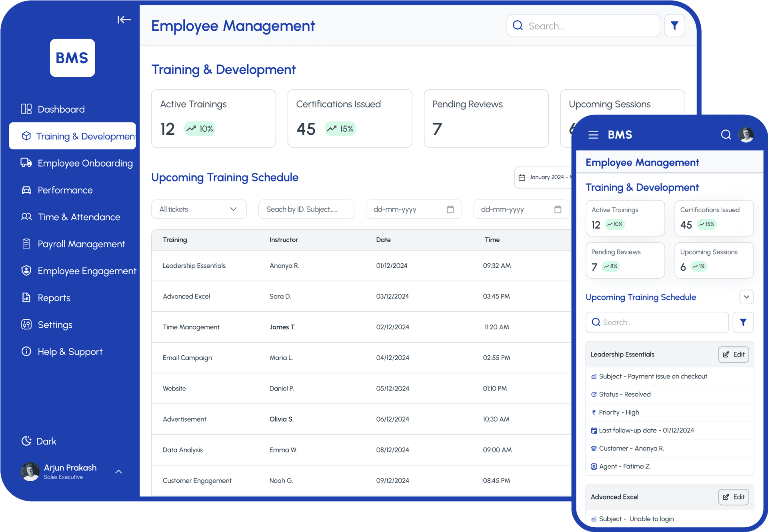Open the calendar icon next to January 2024
Screen dimensions: 768x532
point(522,177)
